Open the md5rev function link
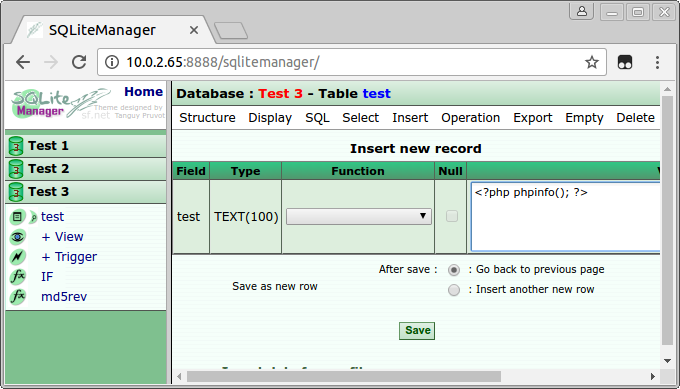Image resolution: width=680 pixels, height=389 pixels. pyautogui.click(x=64, y=297)
